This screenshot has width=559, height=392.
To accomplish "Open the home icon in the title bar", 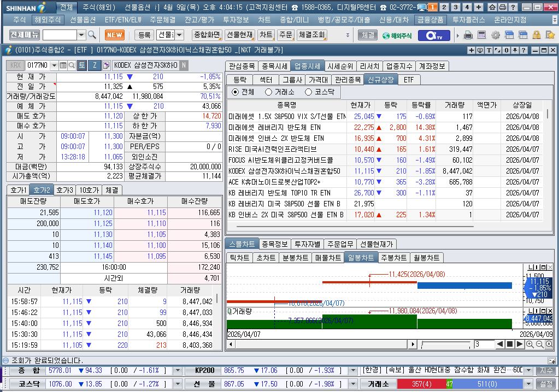I will pyautogui.click(x=492, y=7).
